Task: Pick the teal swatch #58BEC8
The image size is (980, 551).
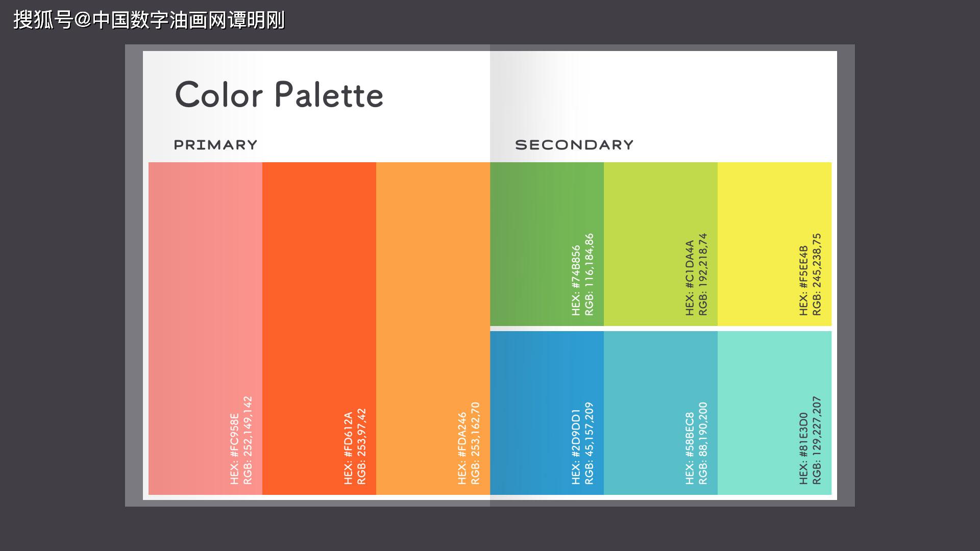Action: [660, 413]
